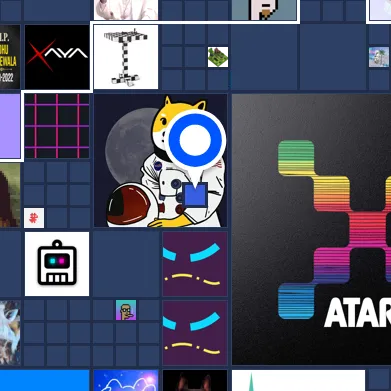
Task: Open the upper purple angry face parcel
Action: tap(195, 264)
